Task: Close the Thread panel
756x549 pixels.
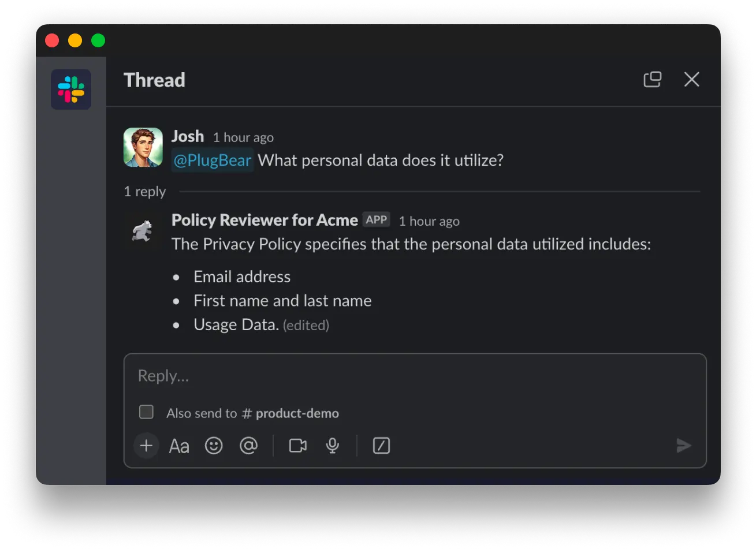Action: 691,80
